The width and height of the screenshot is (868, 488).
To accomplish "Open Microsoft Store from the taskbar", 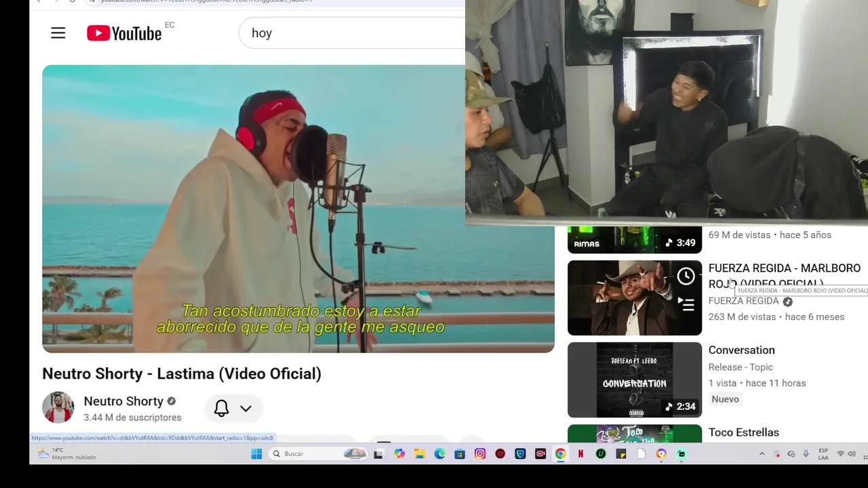I will [460, 454].
